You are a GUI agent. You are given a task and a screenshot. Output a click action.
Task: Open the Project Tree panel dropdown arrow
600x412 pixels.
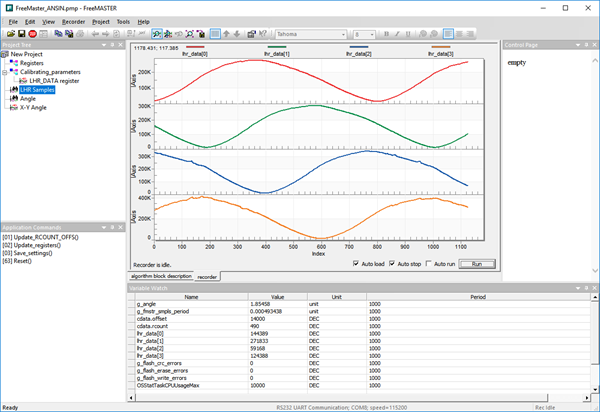[104, 45]
